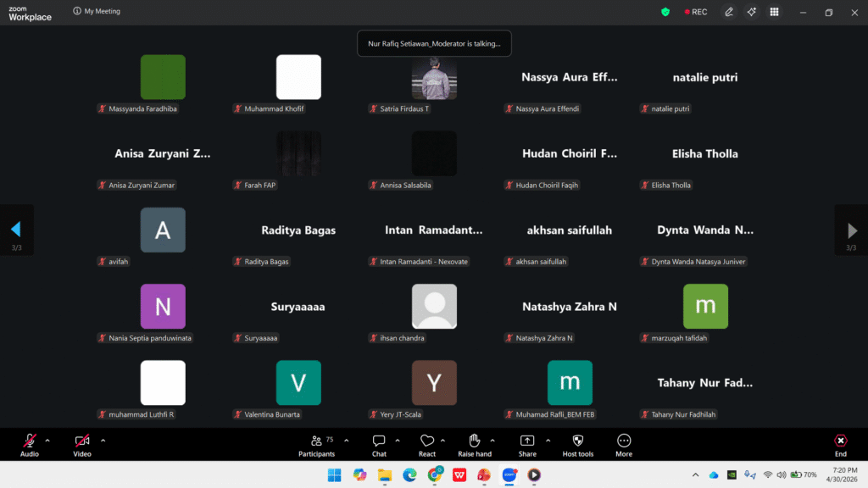
Task: Click name label Suryaaaaa
Action: click(x=256, y=337)
